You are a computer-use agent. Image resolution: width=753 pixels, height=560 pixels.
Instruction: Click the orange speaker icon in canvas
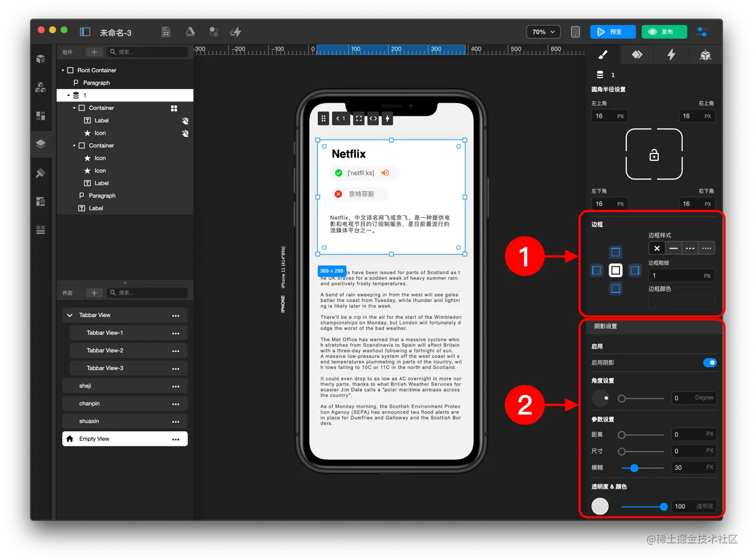click(385, 173)
